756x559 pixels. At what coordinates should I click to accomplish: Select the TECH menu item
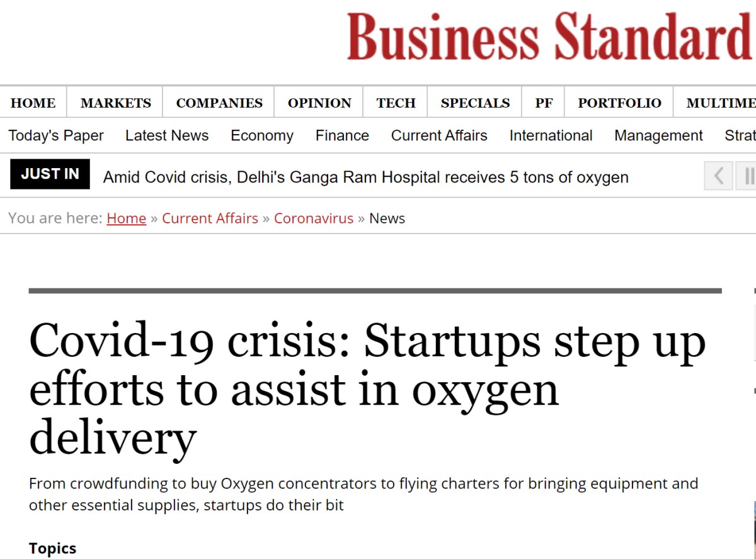tap(396, 103)
